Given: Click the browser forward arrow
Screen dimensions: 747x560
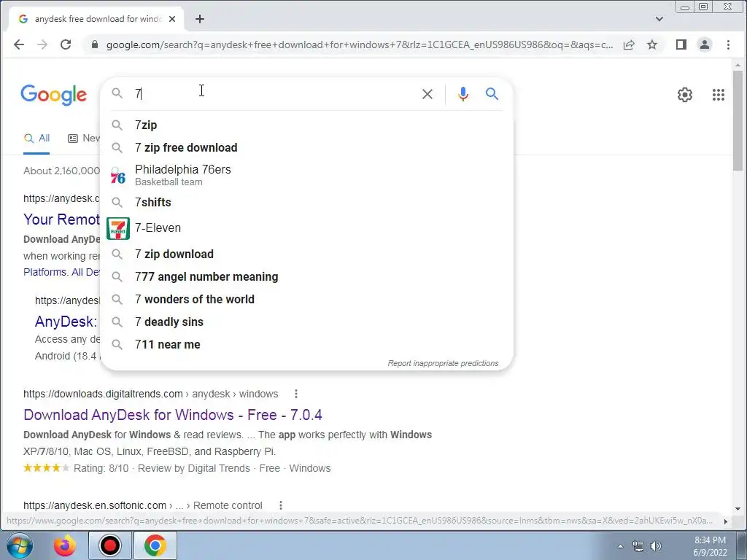Looking at the screenshot, I should click(42, 44).
